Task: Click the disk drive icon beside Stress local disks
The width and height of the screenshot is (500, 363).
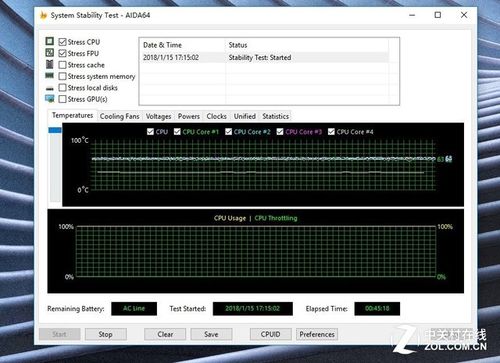Action: pyautogui.click(x=50, y=88)
